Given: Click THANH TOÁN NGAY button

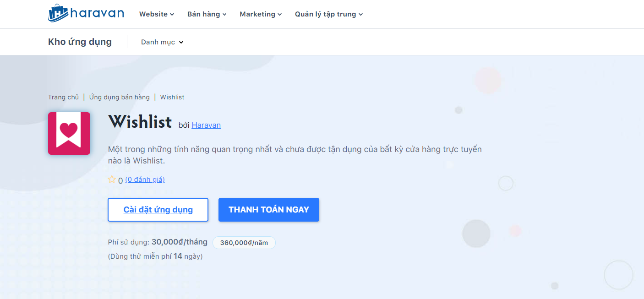Looking at the screenshot, I should coord(269,210).
